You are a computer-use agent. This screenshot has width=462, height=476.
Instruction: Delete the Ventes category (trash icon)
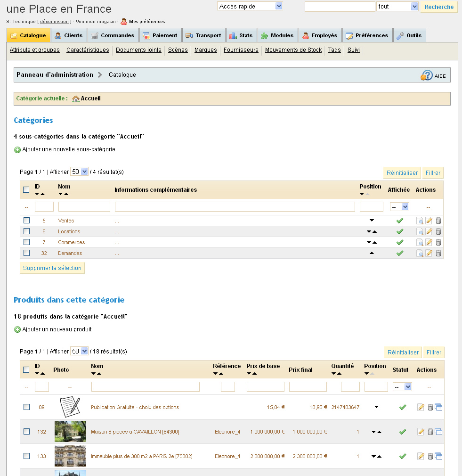[438, 221]
